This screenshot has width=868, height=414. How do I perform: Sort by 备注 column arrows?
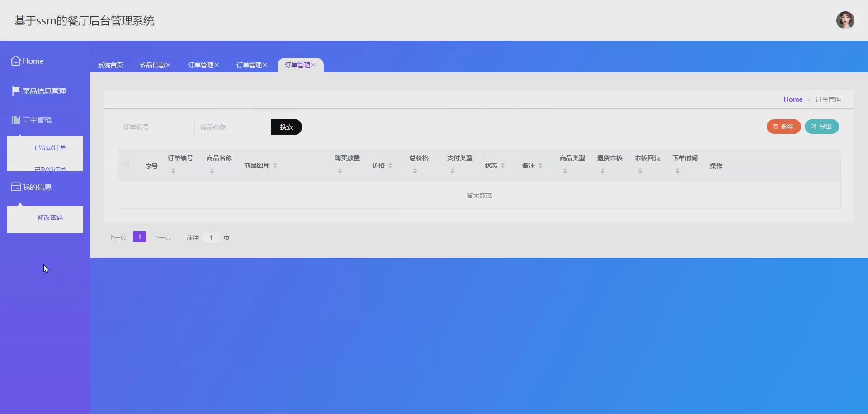click(x=540, y=165)
